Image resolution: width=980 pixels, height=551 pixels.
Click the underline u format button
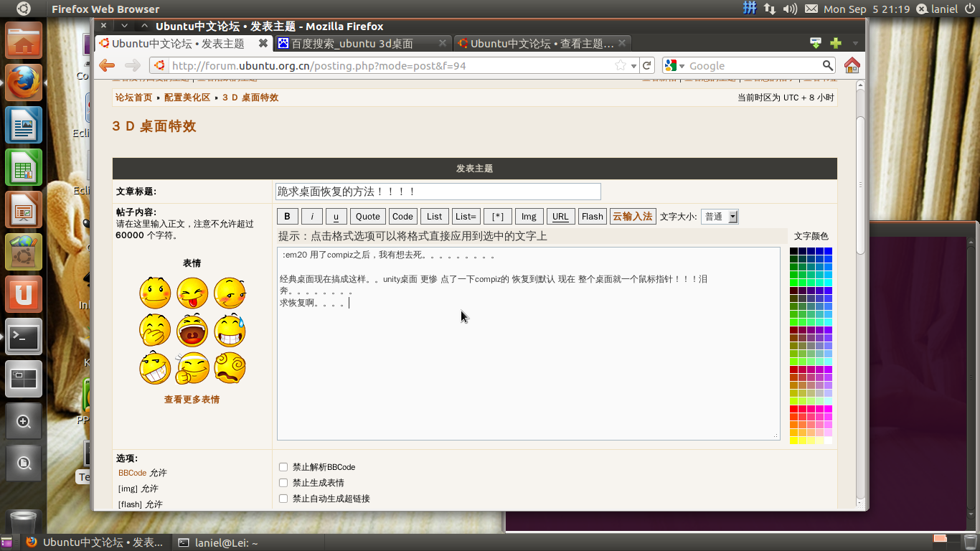336,217
